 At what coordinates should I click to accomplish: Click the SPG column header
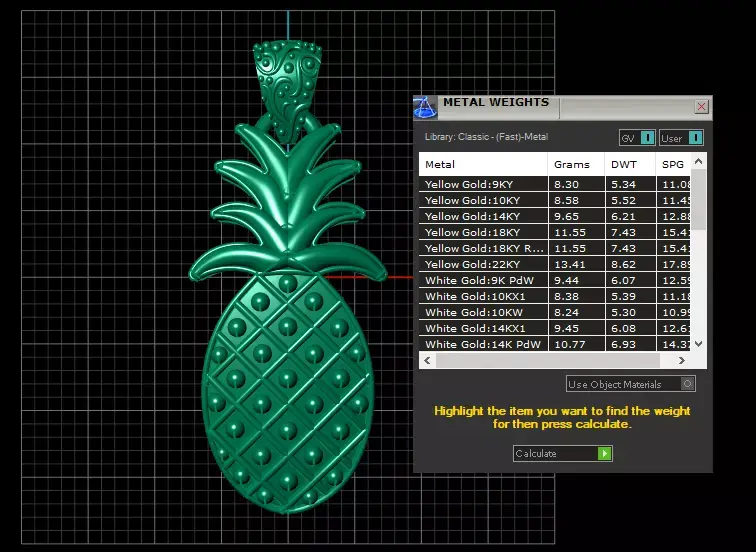pyautogui.click(x=673, y=164)
